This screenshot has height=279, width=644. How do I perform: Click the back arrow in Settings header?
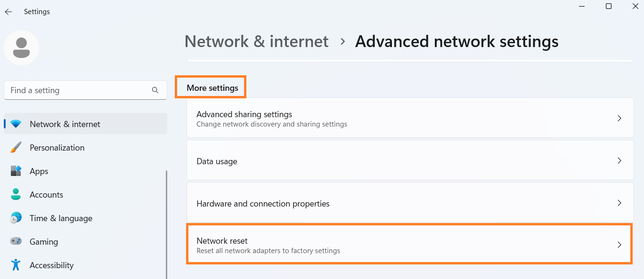tap(8, 12)
